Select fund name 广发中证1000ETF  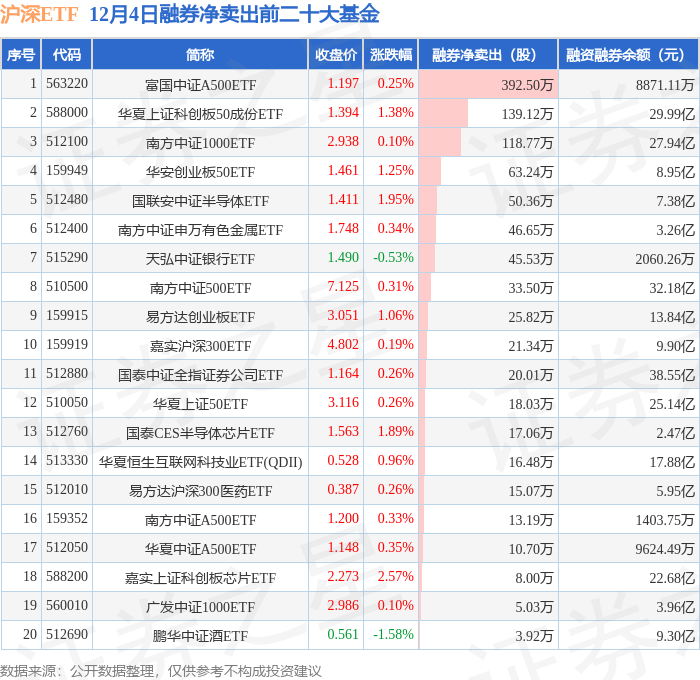[x=200, y=607]
